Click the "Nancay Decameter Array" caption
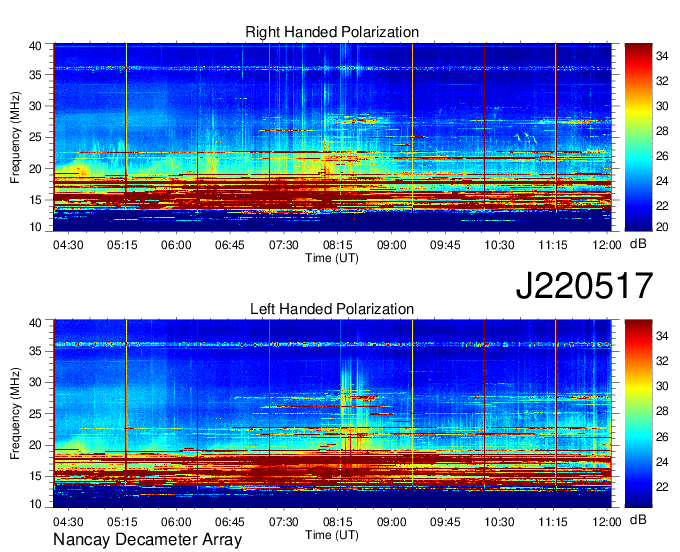Image resolution: width=680 pixels, height=552 pixels. click(147, 540)
